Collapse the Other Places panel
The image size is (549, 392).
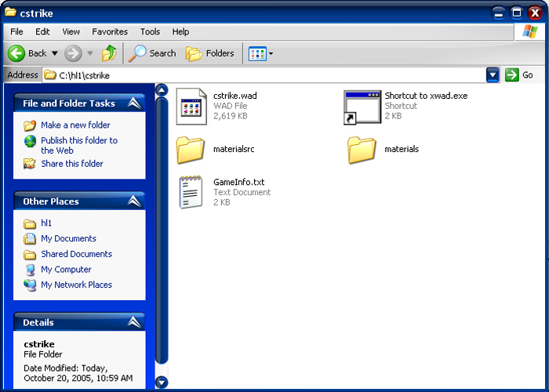pyautogui.click(x=134, y=201)
